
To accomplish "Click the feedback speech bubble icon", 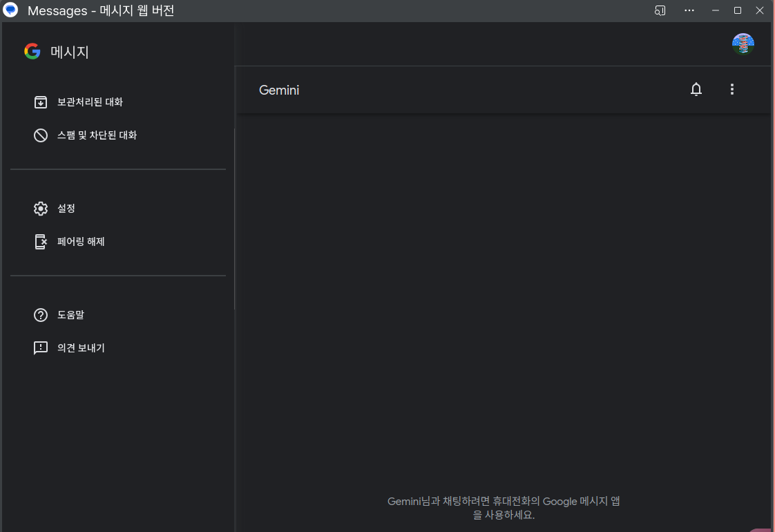I will 41,348.
